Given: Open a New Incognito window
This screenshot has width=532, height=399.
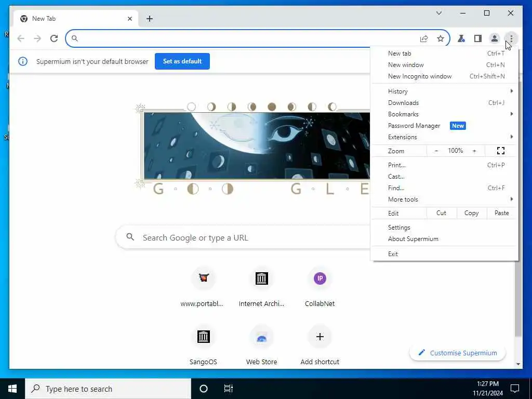Looking at the screenshot, I should pos(445,76).
